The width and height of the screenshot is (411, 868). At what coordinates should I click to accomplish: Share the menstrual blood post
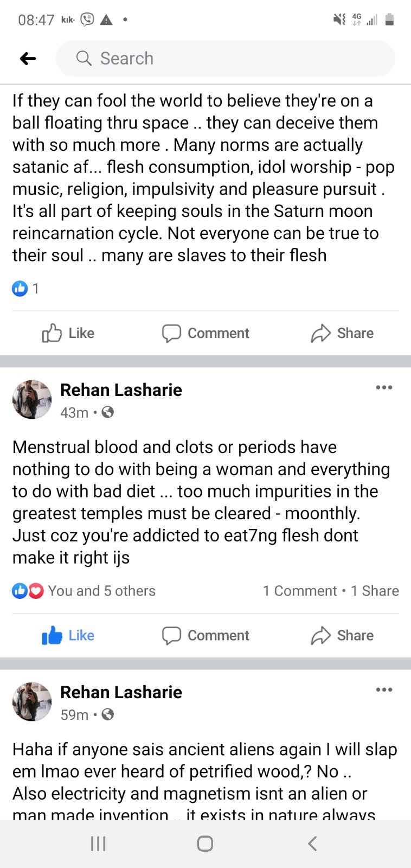(x=342, y=635)
